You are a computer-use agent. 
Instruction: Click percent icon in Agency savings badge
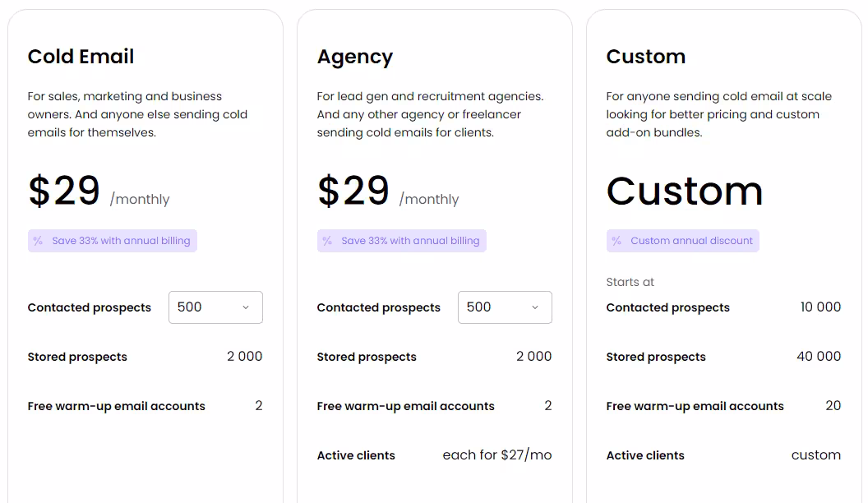coord(327,241)
